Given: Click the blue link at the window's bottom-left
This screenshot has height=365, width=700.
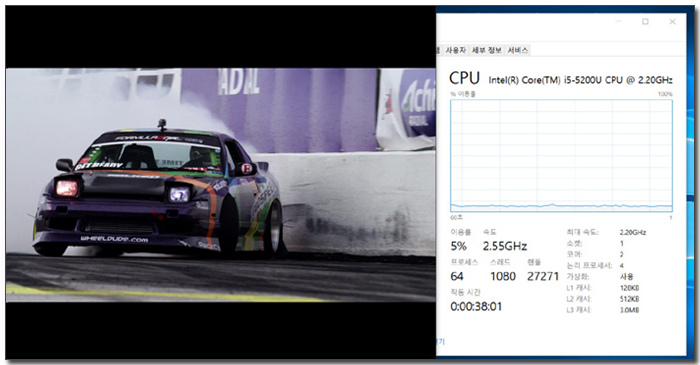Looking at the screenshot, I should coord(441,341).
